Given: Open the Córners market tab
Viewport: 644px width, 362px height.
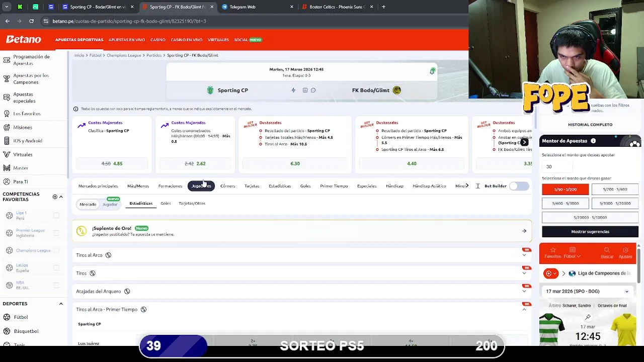Looking at the screenshot, I should 227,186.
